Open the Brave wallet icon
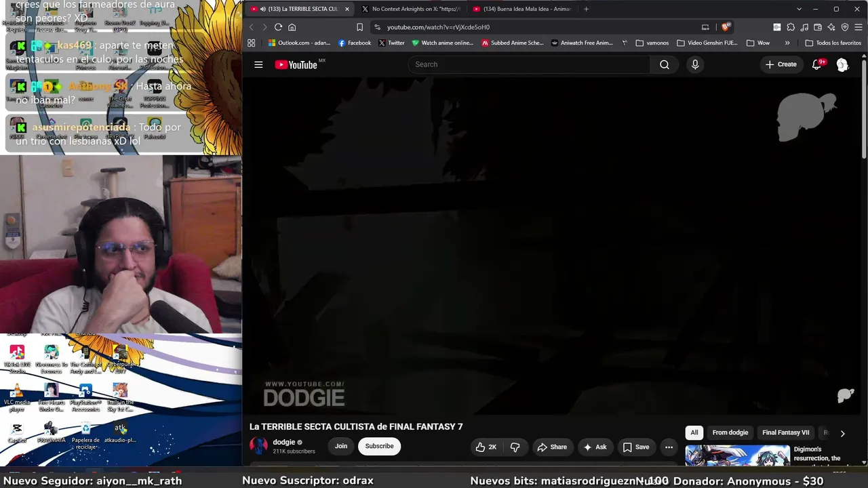The width and height of the screenshot is (868, 488). point(817,27)
